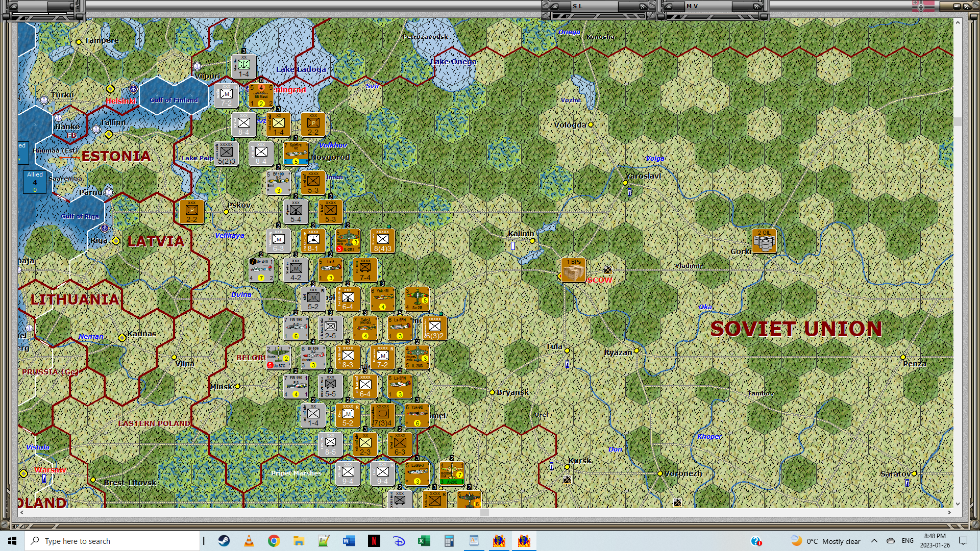
Task: Select the Finnish 1-4 unit north of Viipuri
Action: tap(244, 66)
